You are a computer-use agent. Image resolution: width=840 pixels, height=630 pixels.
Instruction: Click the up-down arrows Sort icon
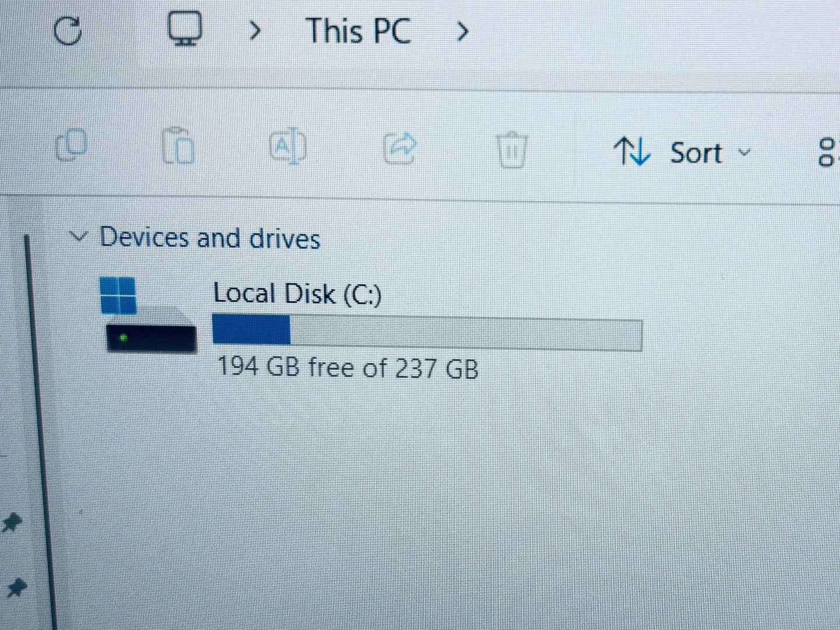(x=632, y=152)
